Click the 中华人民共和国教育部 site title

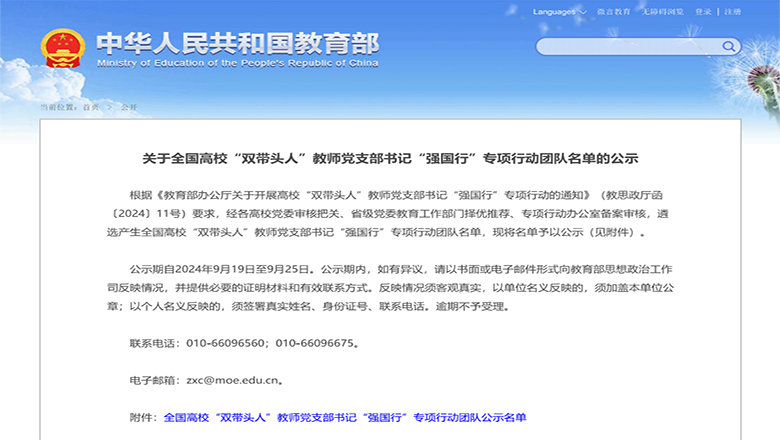pyautogui.click(x=238, y=43)
